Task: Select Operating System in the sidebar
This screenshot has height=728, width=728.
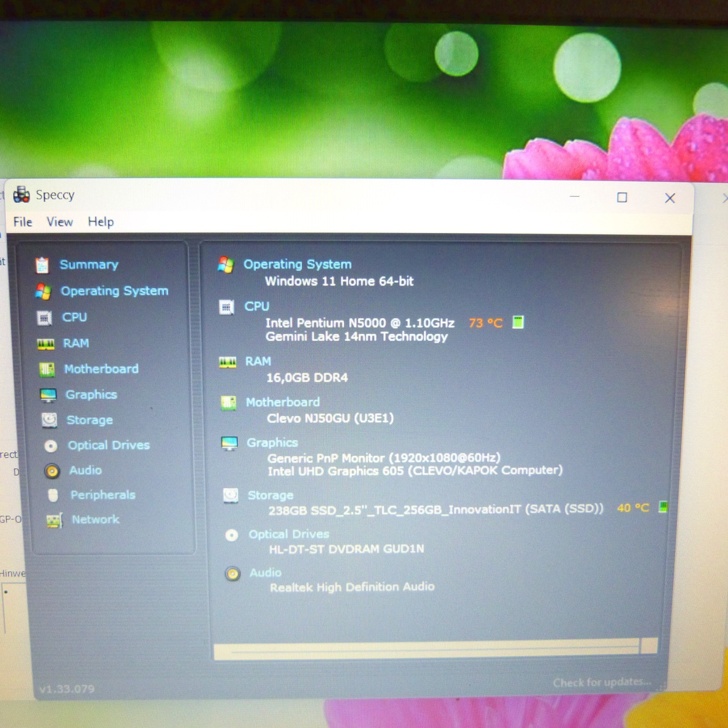Action: point(115,291)
